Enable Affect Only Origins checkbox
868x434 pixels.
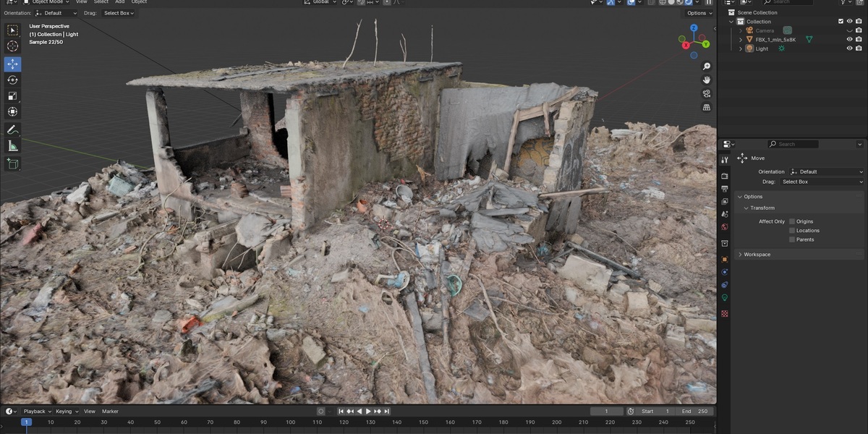(792, 221)
